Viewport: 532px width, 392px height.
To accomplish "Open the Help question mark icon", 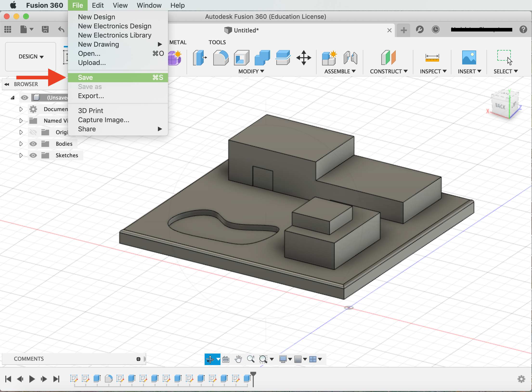I will coord(523,30).
